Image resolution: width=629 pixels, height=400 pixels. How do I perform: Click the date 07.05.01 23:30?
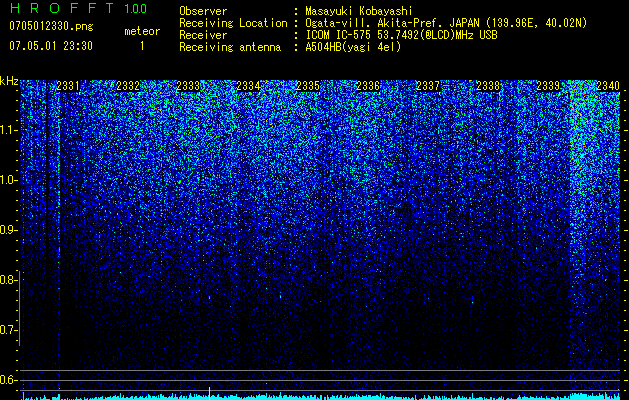(x=51, y=46)
